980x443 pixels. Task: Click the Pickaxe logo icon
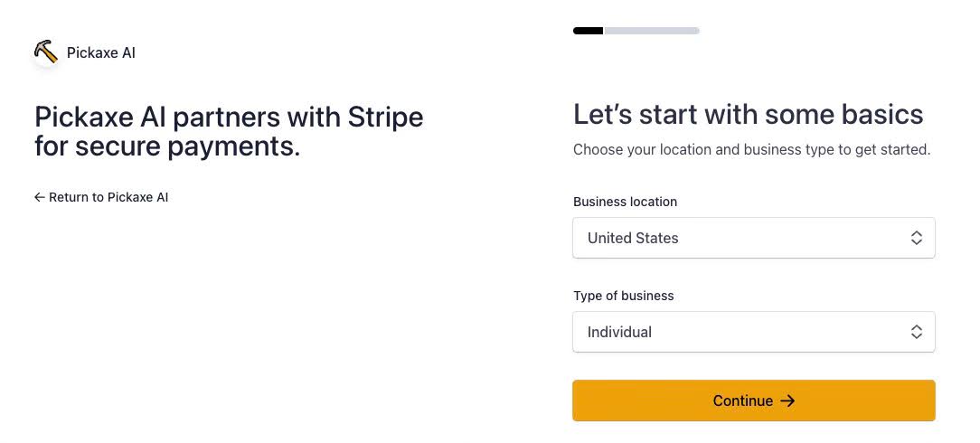coord(45,52)
